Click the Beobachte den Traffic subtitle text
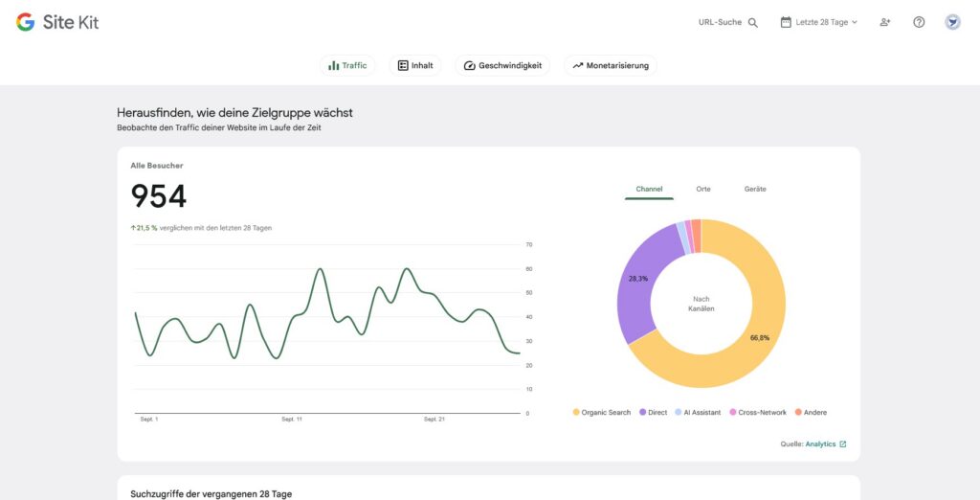Viewport: 980px width, 500px height. pyautogui.click(x=219, y=127)
